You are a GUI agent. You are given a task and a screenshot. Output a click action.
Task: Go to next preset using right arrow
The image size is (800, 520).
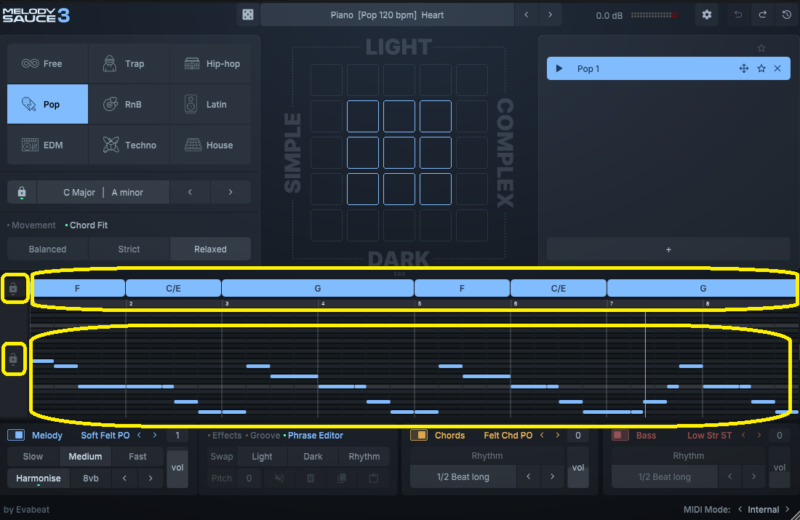[x=550, y=15]
